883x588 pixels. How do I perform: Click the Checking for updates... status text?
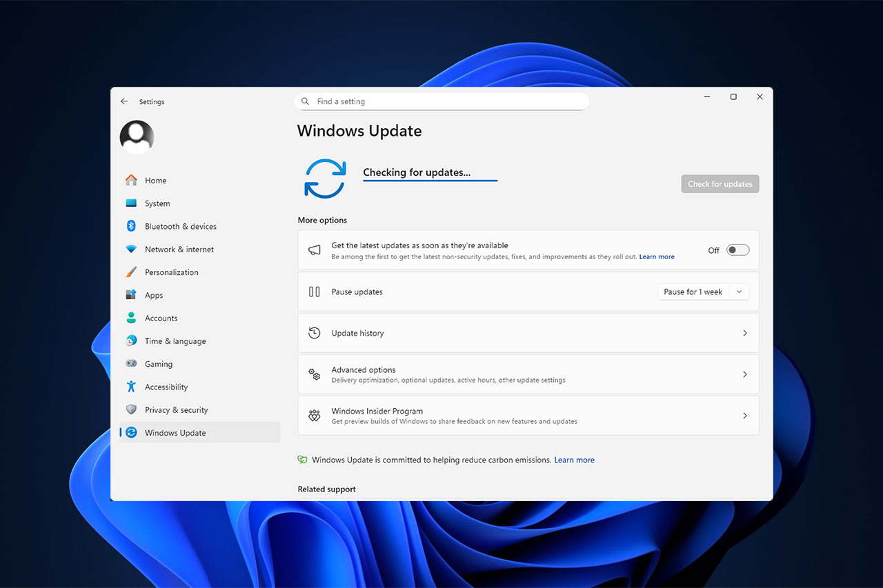click(x=417, y=172)
